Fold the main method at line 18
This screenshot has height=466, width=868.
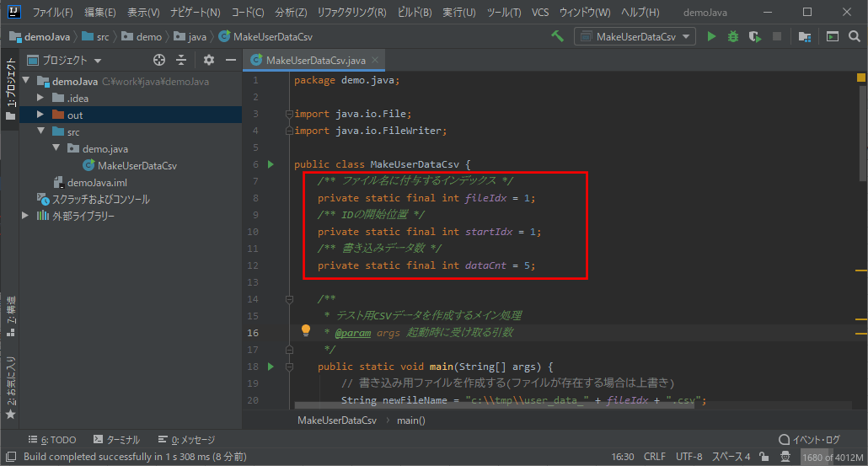point(289,367)
